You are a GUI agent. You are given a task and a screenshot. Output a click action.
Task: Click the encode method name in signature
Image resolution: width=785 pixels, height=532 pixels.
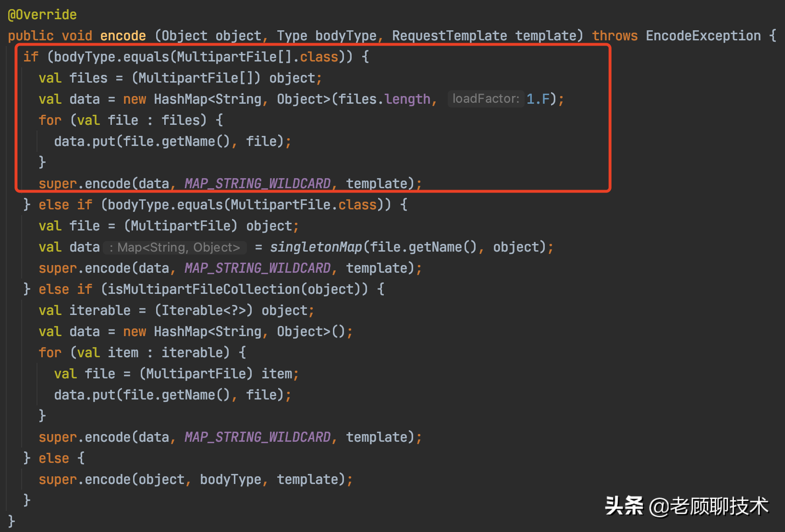[x=123, y=36]
